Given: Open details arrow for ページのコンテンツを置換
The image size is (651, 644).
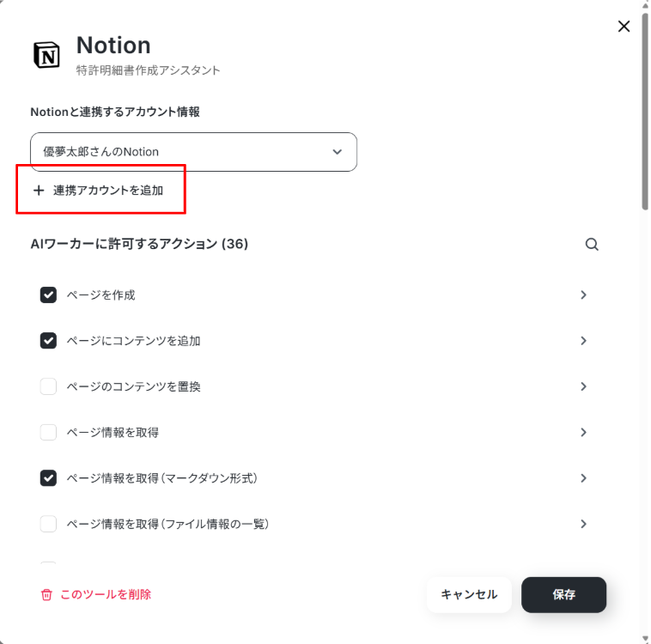Looking at the screenshot, I should tap(583, 386).
